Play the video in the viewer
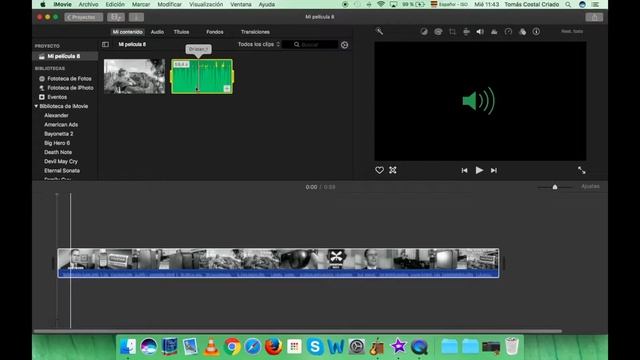Image resolution: width=640 pixels, height=360 pixels. click(479, 170)
